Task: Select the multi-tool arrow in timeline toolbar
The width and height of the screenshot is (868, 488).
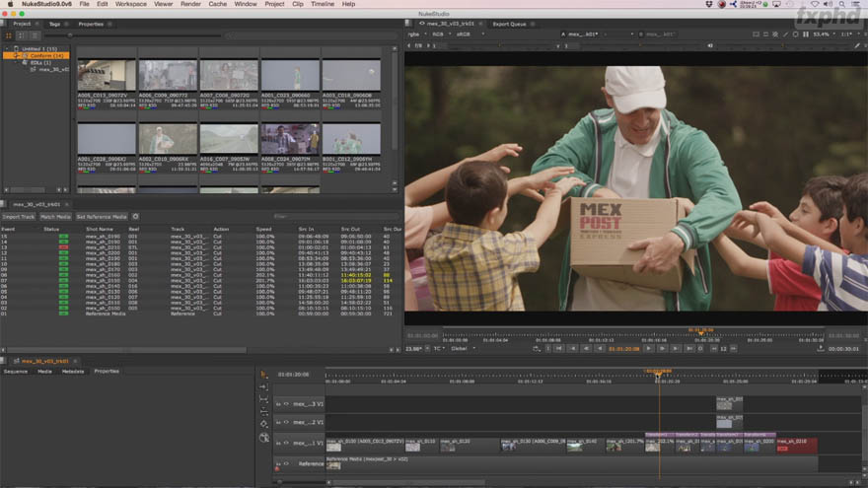Action: click(x=263, y=375)
